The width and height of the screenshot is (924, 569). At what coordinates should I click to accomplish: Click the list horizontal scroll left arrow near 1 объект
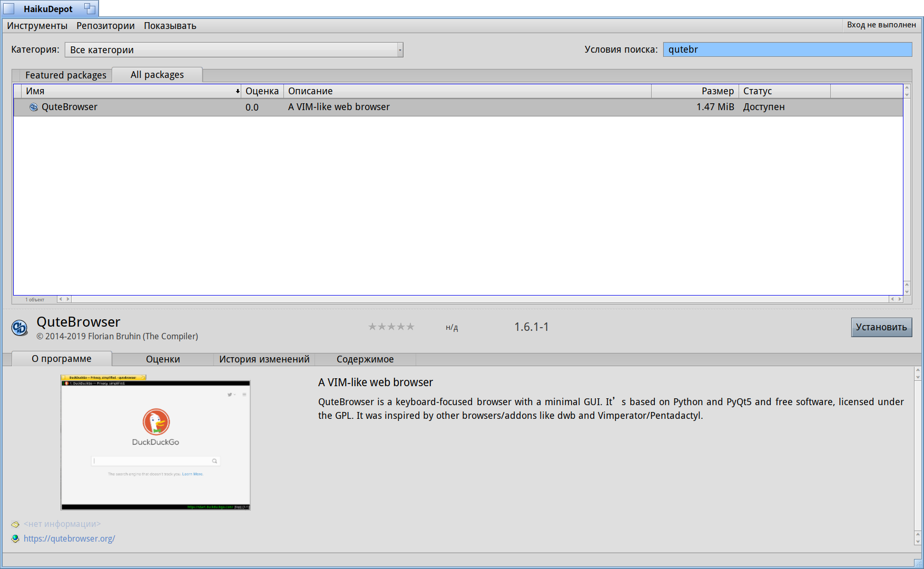point(61,299)
